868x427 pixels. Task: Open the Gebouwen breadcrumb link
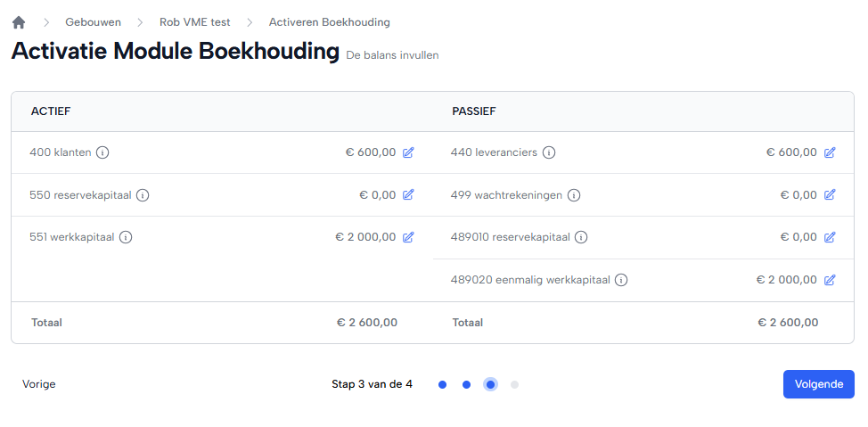[93, 22]
